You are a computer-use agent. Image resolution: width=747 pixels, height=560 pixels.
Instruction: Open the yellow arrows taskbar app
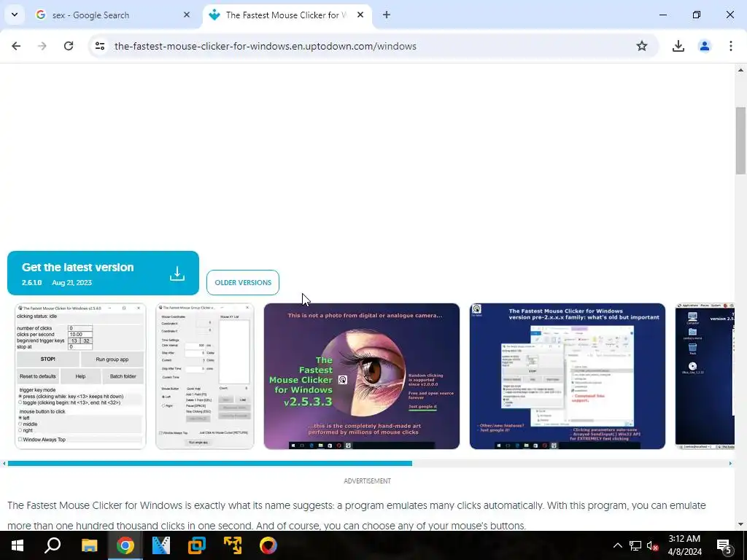[x=233, y=545]
